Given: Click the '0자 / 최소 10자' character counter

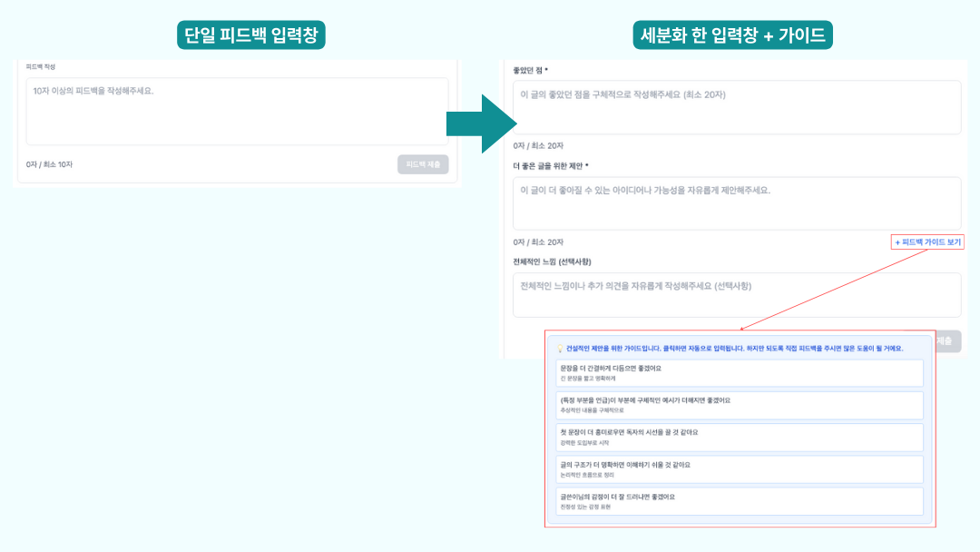Looking at the screenshot, I should [x=49, y=164].
